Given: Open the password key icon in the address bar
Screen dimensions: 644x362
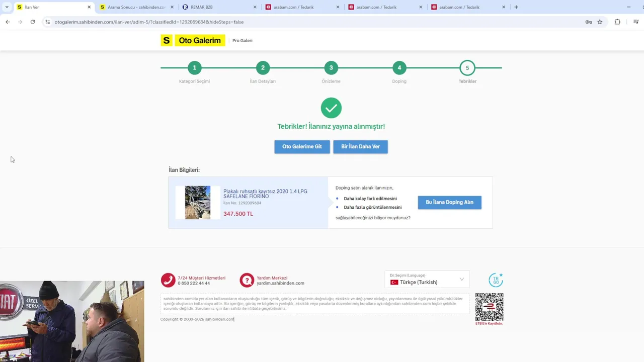Looking at the screenshot, I should (x=589, y=22).
